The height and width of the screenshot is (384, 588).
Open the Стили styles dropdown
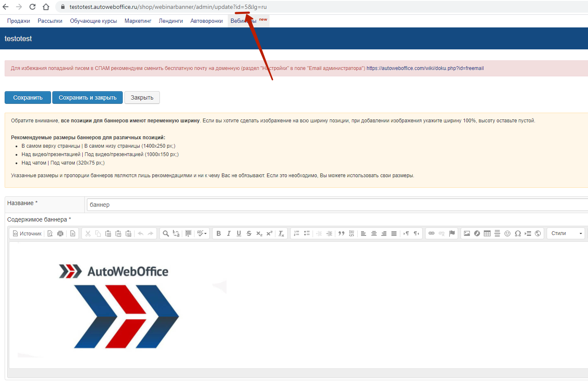click(566, 233)
